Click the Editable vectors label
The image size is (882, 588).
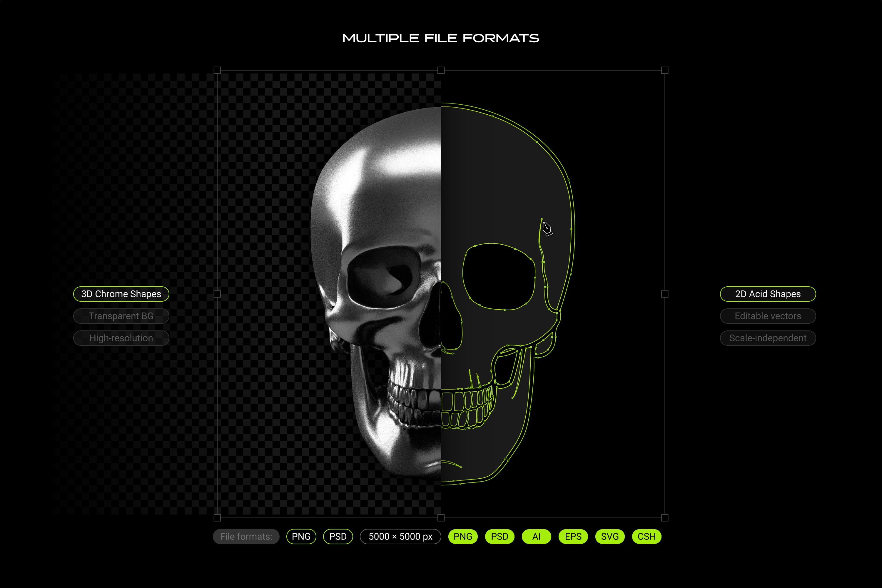click(x=768, y=316)
